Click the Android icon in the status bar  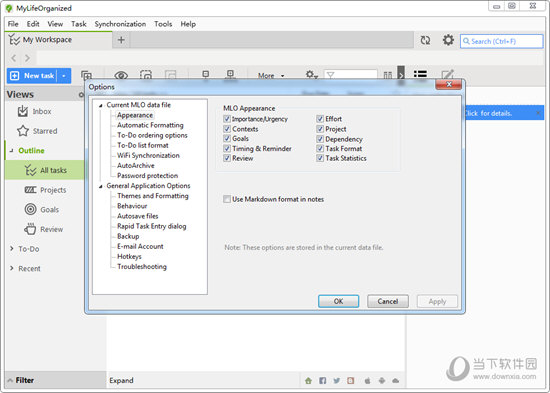pyautogui.click(x=382, y=381)
